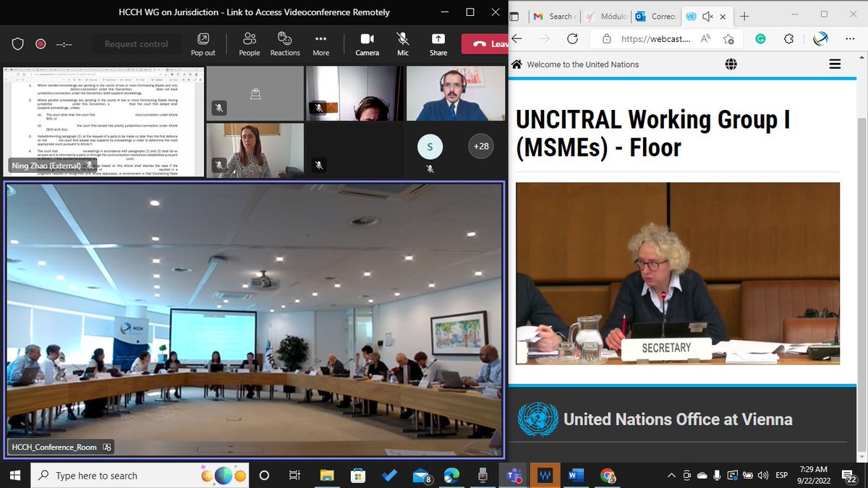Open the Edge tab actions menu icon
This screenshot has width=868, height=488.
pyautogui.click(x=516, y=16)
